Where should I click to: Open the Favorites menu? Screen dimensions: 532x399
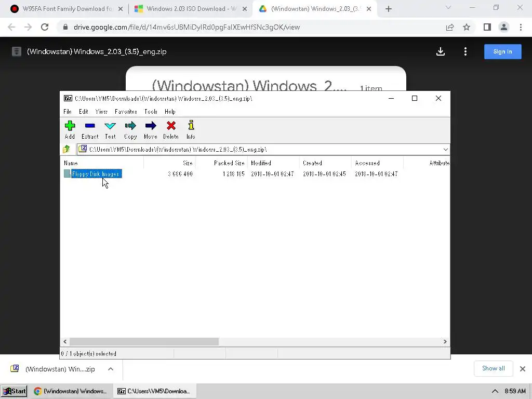pos(126,112)
